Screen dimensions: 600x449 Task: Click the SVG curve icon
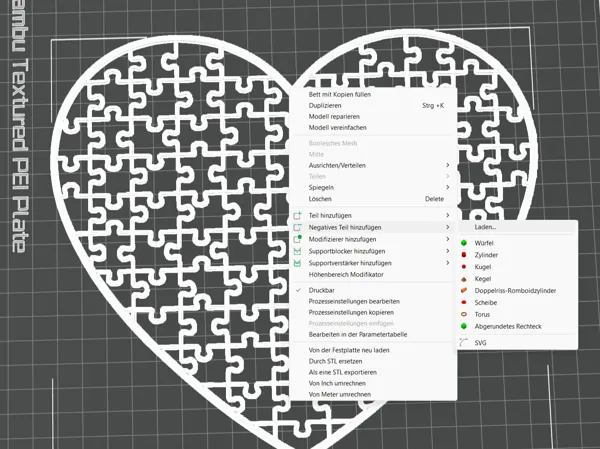[464, 343]
